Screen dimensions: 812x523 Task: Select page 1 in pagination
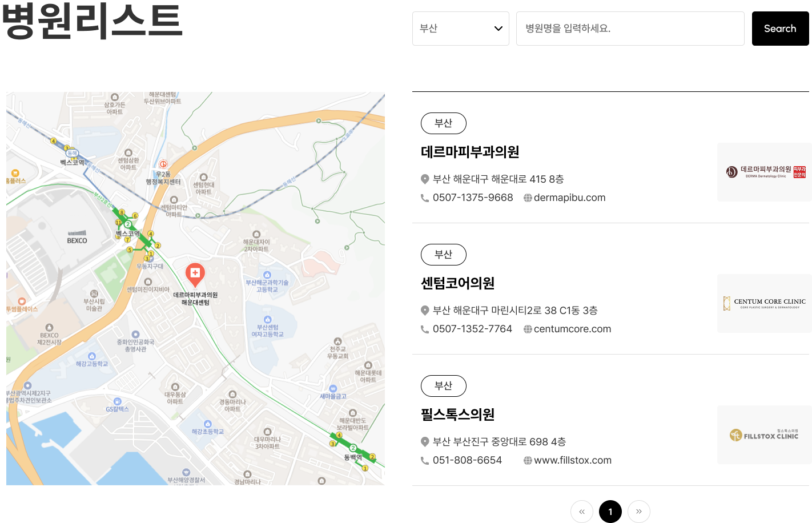pos(610,512)
